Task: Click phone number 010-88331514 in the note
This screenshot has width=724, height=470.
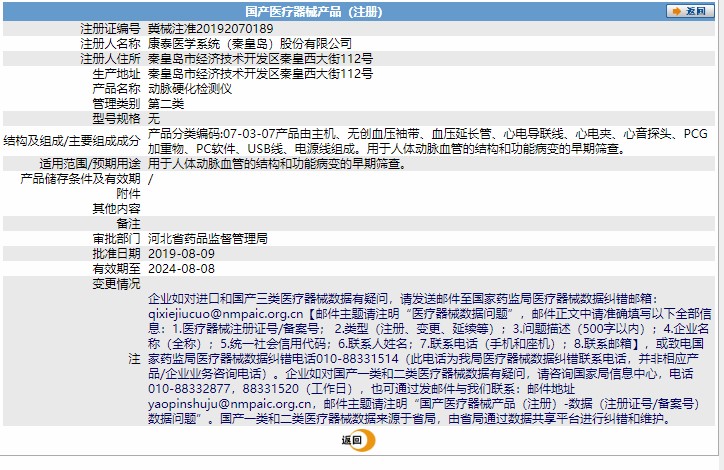Action: coord(357,359)
